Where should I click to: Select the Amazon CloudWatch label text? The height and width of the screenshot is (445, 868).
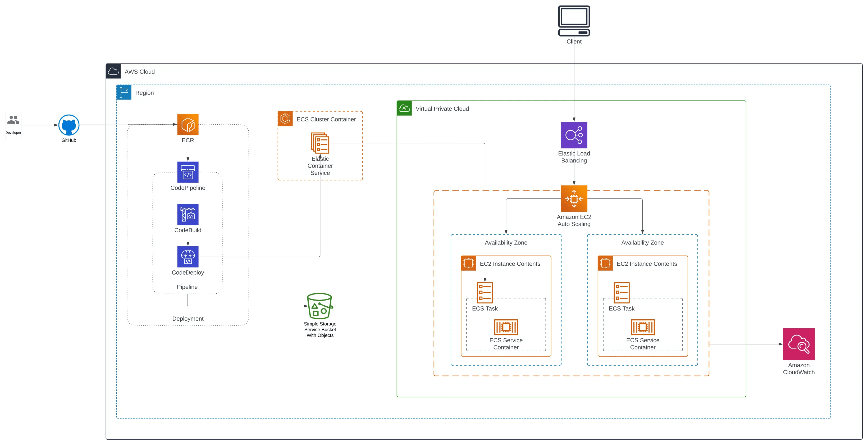click(799, 369)
